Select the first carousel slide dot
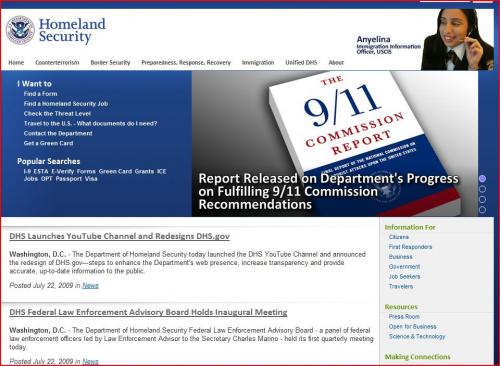Image resolution: width=500 pixels, height=366 pixels. pyautogui.click(x=482, y=178)
